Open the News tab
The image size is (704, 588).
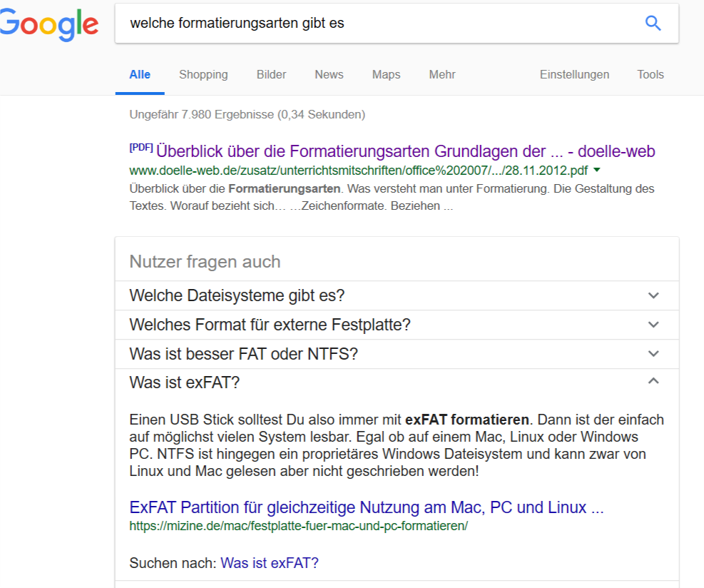point(329,74)
